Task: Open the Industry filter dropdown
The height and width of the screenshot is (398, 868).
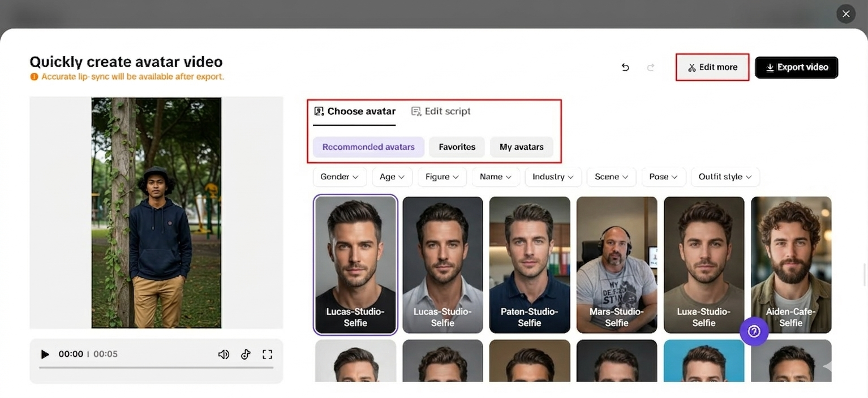Action: pyautogui.click(x=553, y=177)
